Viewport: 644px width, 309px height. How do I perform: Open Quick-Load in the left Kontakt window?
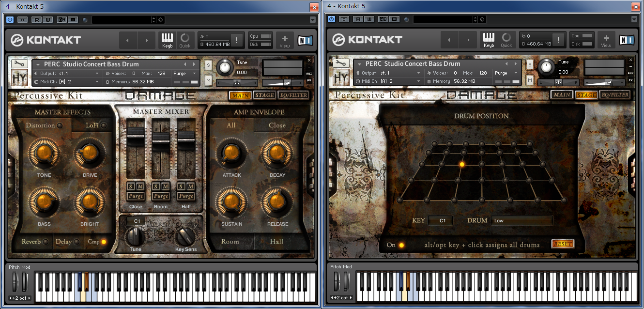pyautogui.click(x=185, y=40)
